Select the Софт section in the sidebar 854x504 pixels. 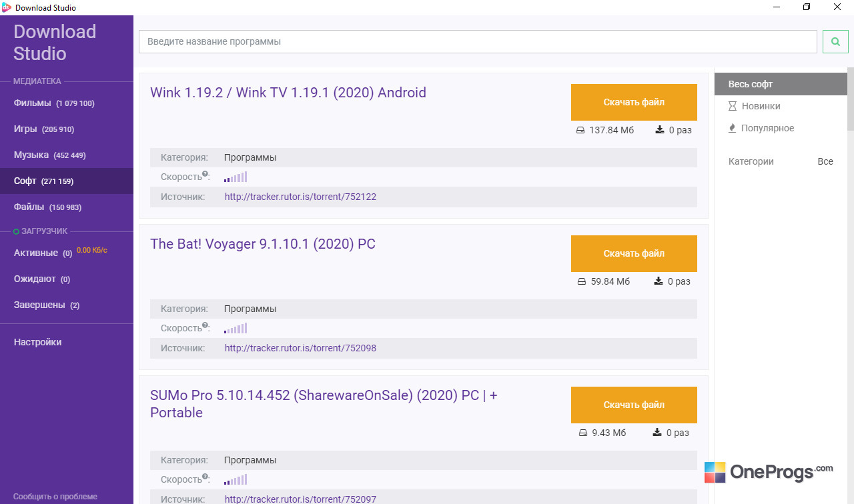pyautogui.click(x=67, y=181)
